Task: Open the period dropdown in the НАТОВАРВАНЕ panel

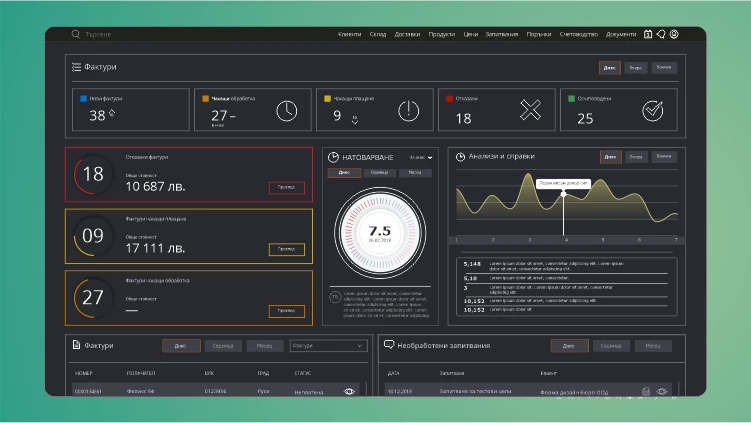Action: (x=421, y=157)
